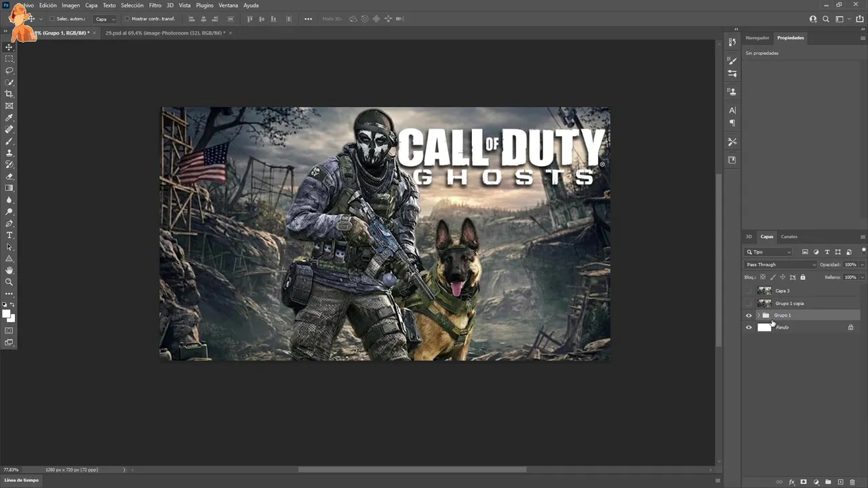Image resolution: width=868 pixels, height=488 pixels.
Task: Select the Eraser tool
Action: click(x=9, y=176)
